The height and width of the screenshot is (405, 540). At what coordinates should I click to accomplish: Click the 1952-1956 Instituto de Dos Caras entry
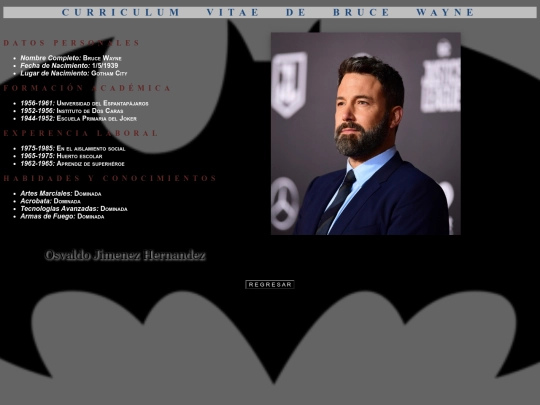click(72, 111)
